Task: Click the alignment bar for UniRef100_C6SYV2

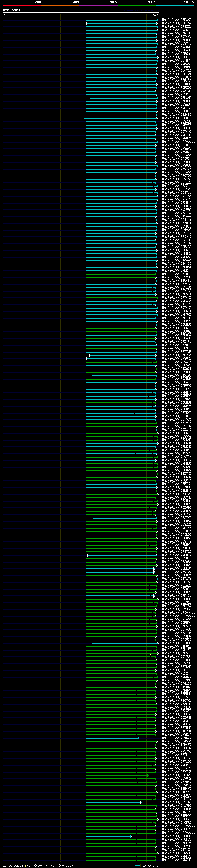Action: 125,518
